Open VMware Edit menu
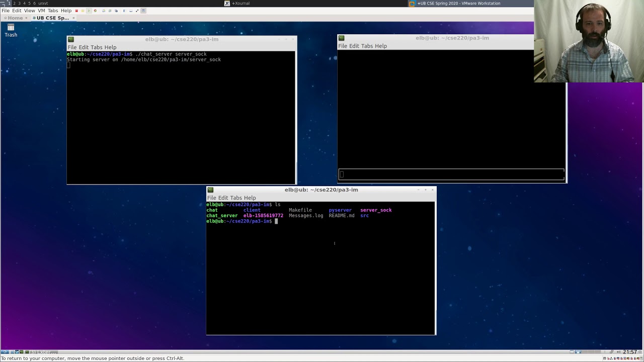Screen dimensions: 644x362 [17, 11]
